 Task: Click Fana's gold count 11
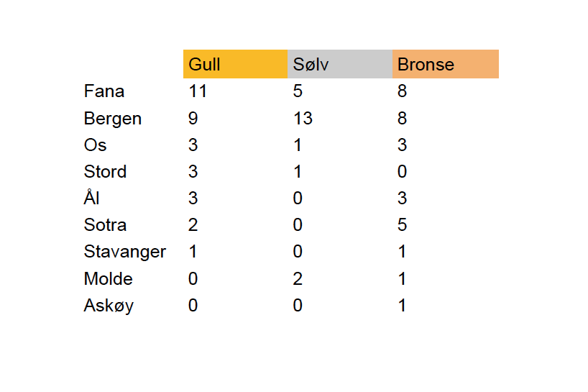pyautogui.click(x=198, y=91)
